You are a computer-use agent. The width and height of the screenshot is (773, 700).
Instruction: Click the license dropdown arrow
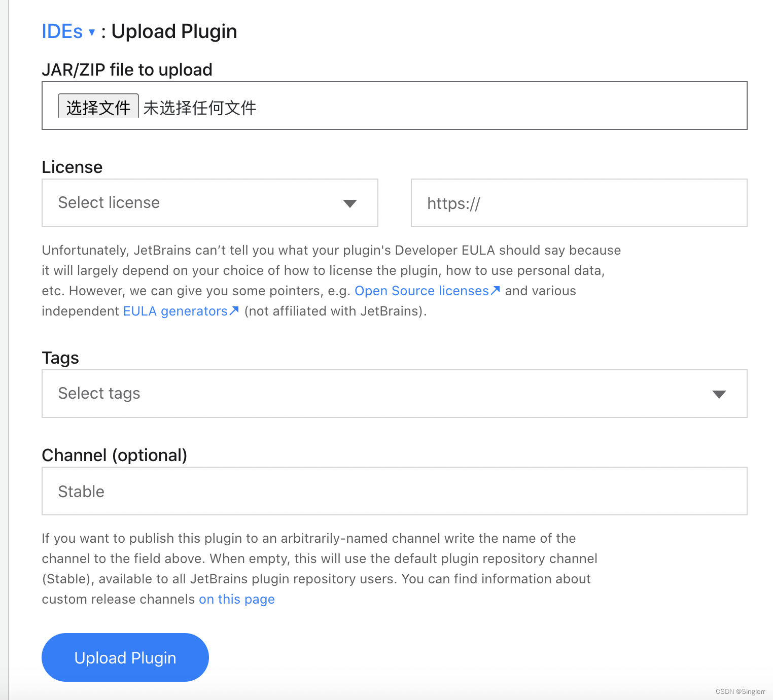tap(350, 204)
